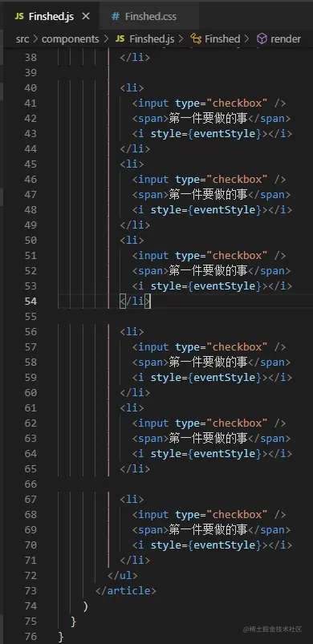Click the span text on line 63

point(208,438)
